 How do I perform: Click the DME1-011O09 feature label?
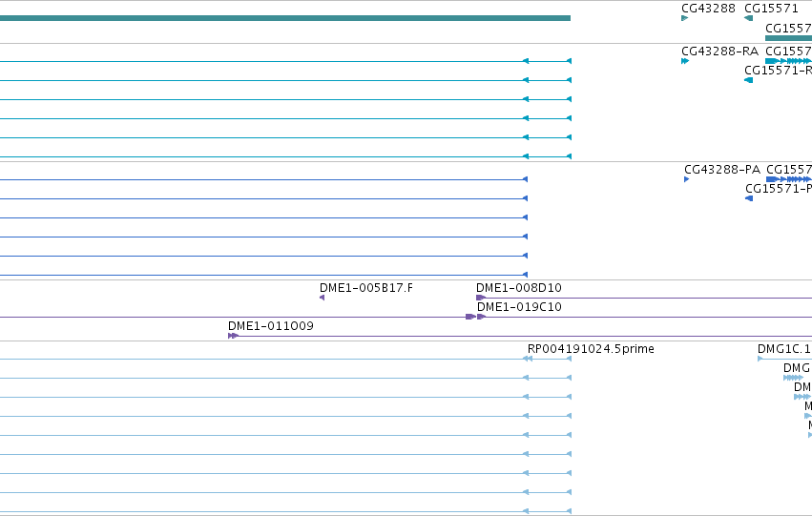coord(271,326)
